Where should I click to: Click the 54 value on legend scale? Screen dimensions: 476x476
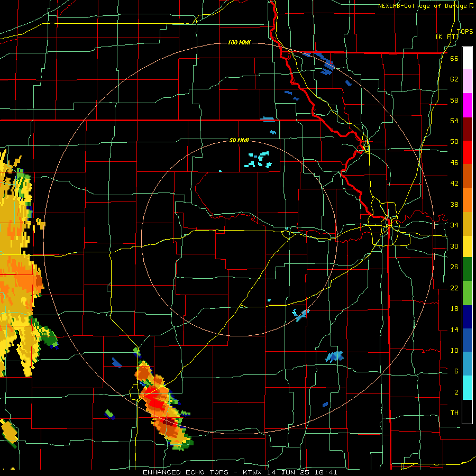(454, 121)
